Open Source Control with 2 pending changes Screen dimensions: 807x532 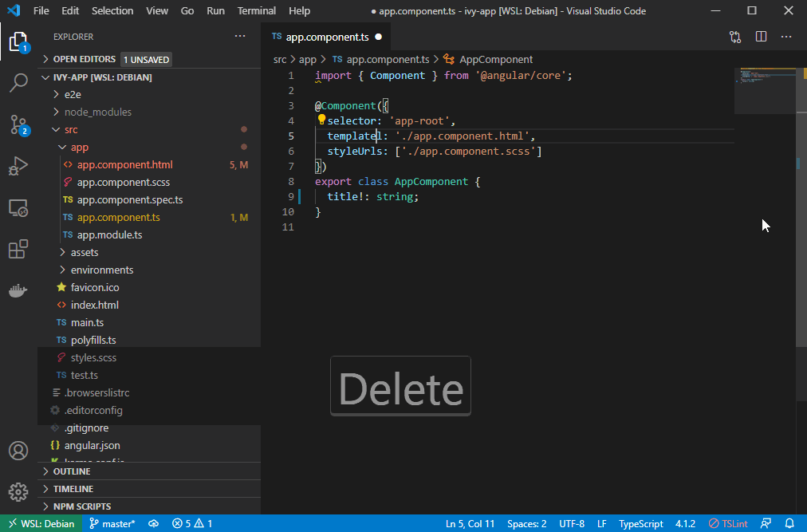pyautogui.click(x=18, y=124)
